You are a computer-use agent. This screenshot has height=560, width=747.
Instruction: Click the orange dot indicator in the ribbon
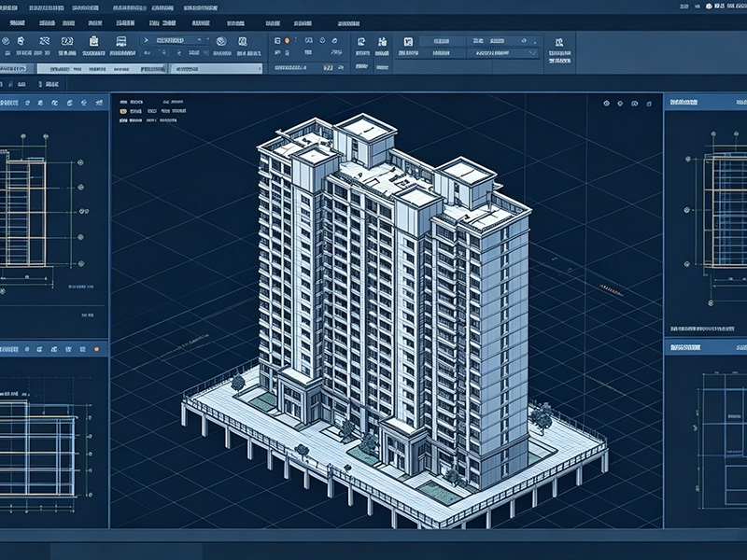coord(287,41)
